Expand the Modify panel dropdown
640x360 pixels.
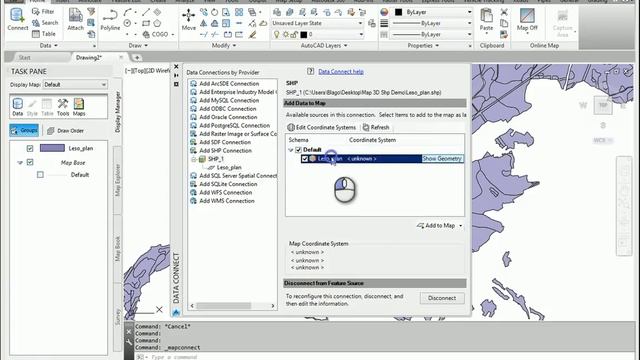coord(224,46)
